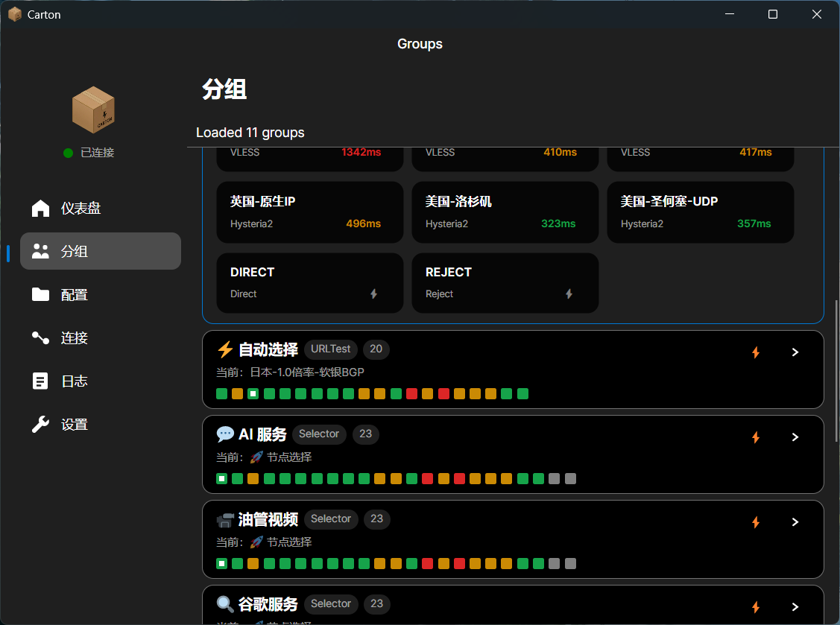Click the speech bubble icon of AI 服务
The width and height of the screenshot is (840, 625).
225,434
